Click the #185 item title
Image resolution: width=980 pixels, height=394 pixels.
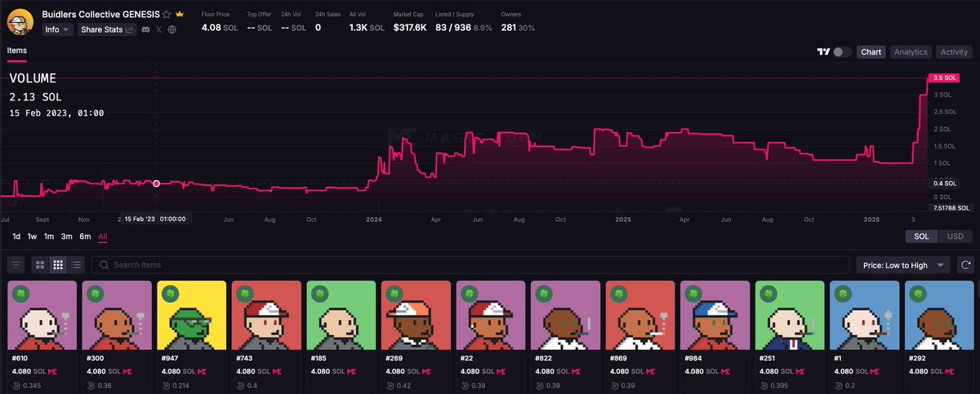click(x=320, y=357)
